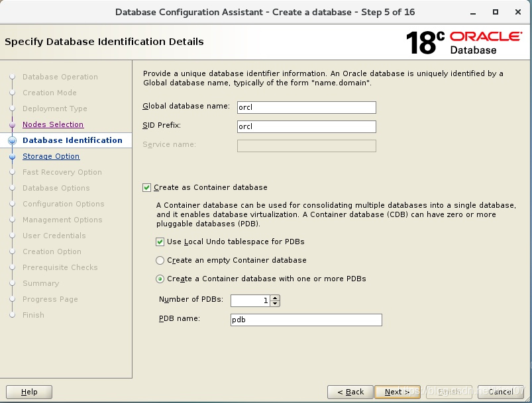Image resolution: width=532 pixels, height=403 pixels.
Task: Select Container database with one or more PDBs
Action: pos(160,279)
